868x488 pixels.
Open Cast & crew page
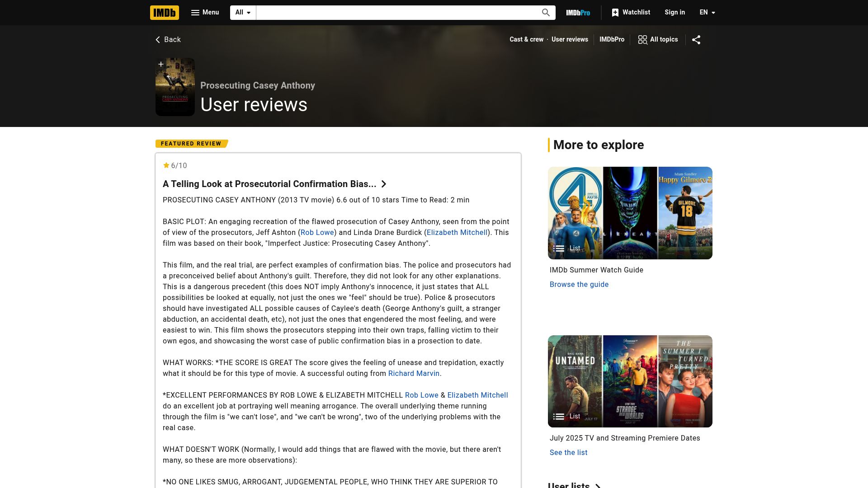pos(526,39)
